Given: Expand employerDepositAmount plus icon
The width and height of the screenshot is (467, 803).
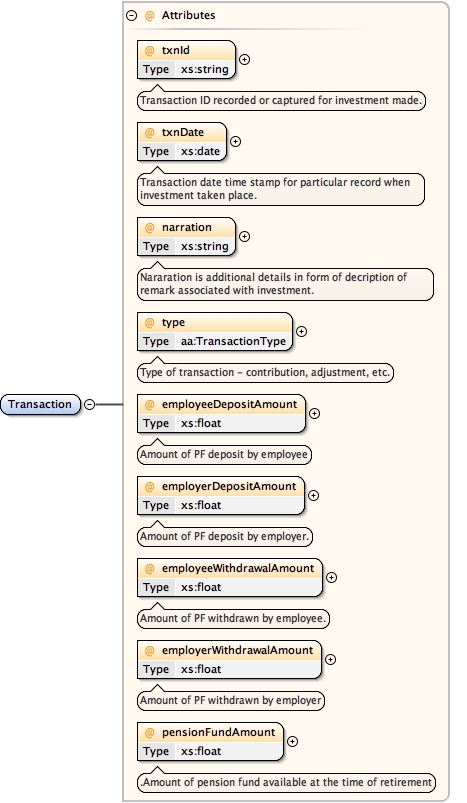Looking at the screenshot, I should tap(313, 495).
